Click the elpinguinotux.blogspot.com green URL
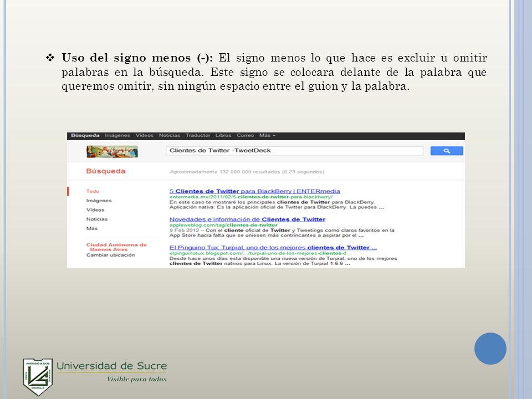Viewport: 532px width, 399px height. (x=260, y=253)
